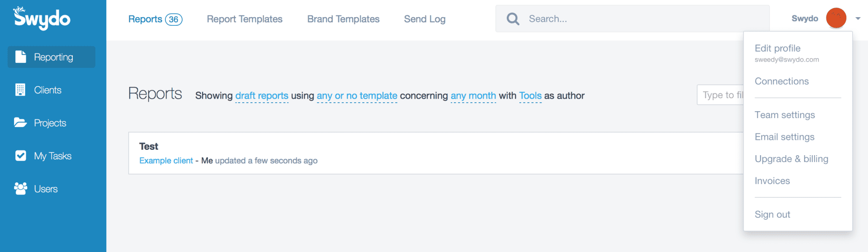Open the Example client link
This screenshot has height=252, width=868.
pyautogui.click(x=166, y=161)
